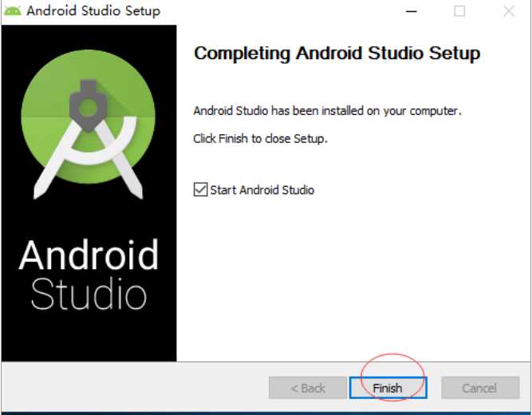
Task: Click the greyed-out Cancel button
Action: pyautogui.click(x=480, y=388)
